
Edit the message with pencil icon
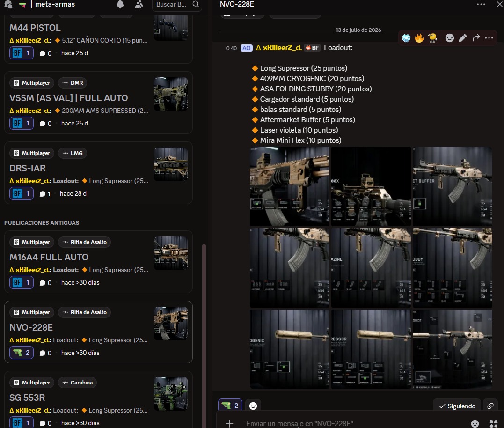tap(462, 38)
